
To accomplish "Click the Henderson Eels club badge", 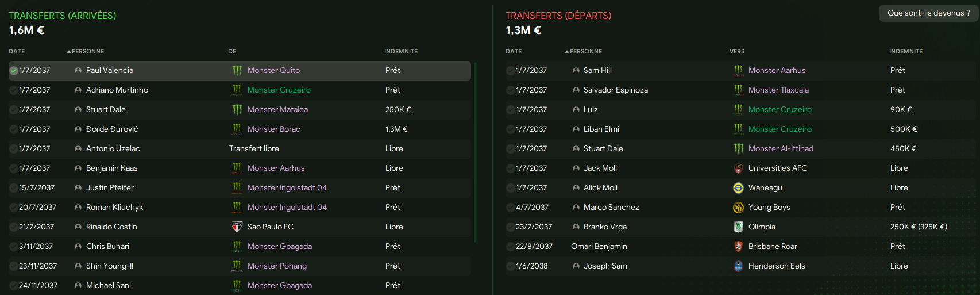I will click(x=738, y=266).
